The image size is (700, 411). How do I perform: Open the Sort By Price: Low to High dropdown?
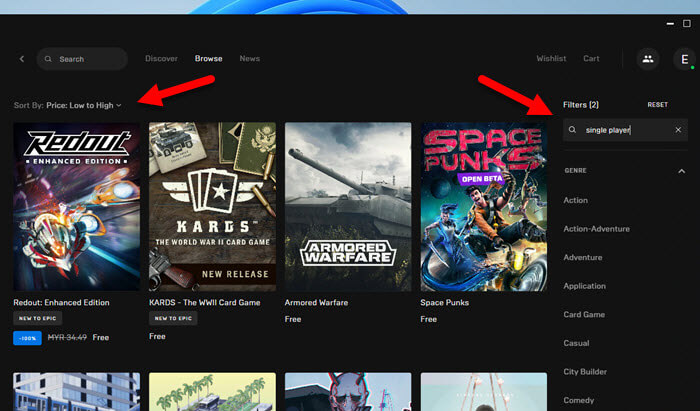coord(67,105)
